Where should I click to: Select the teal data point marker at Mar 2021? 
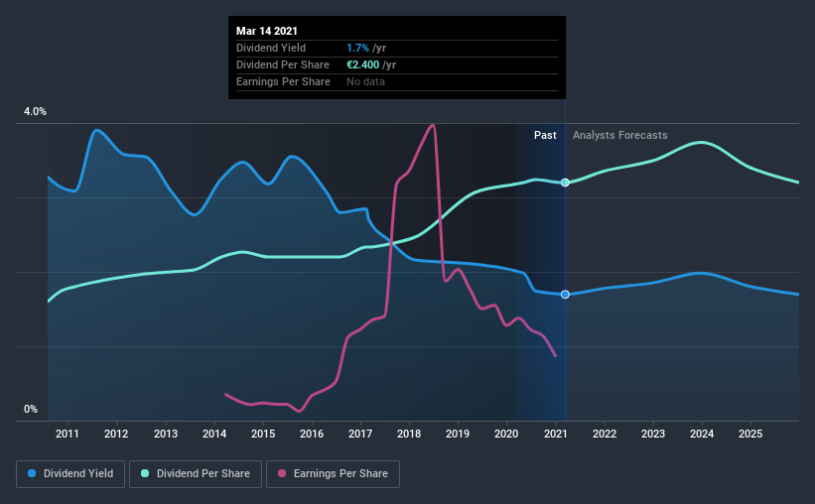pos(565,183)
